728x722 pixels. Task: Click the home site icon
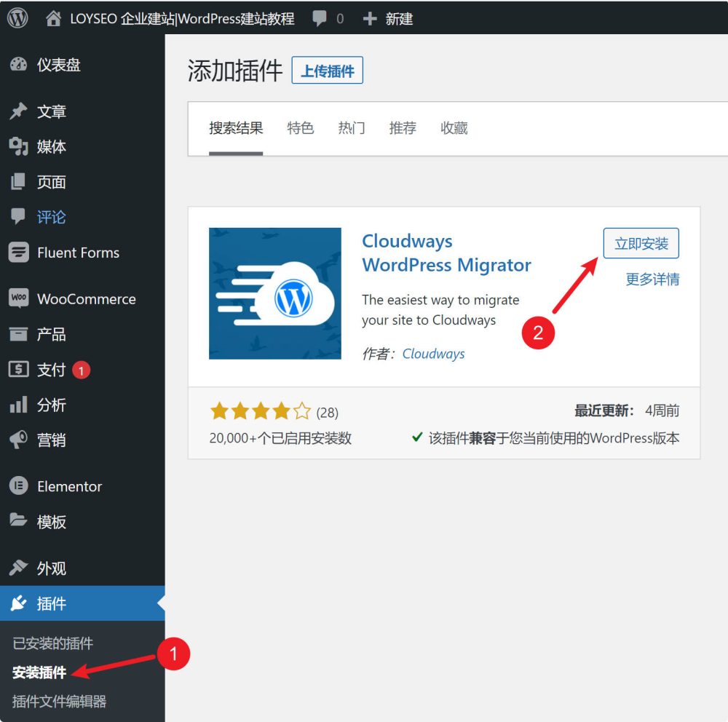tap(53, 19)
